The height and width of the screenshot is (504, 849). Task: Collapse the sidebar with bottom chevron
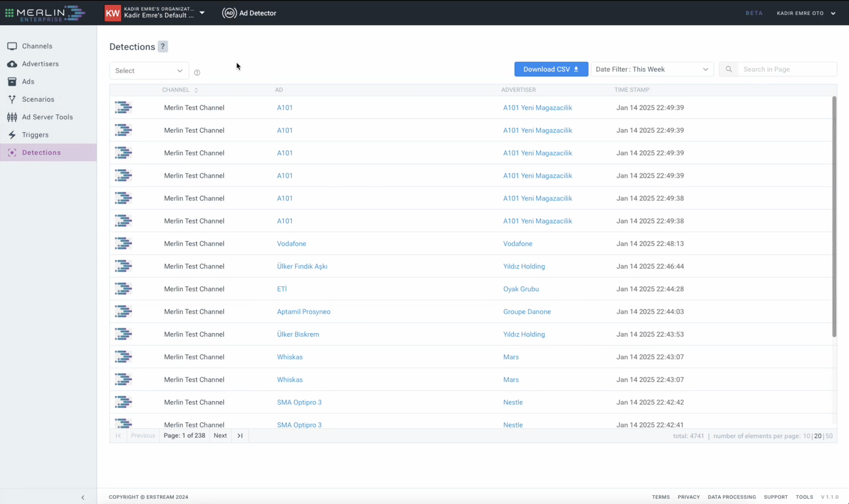(83, 497)
